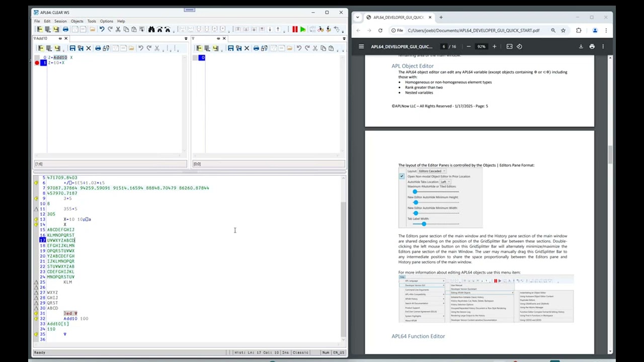Click the green Run arrow icon
Image resolution: width=644 pixels, height=362 pixels.
[x=303, y=29]
